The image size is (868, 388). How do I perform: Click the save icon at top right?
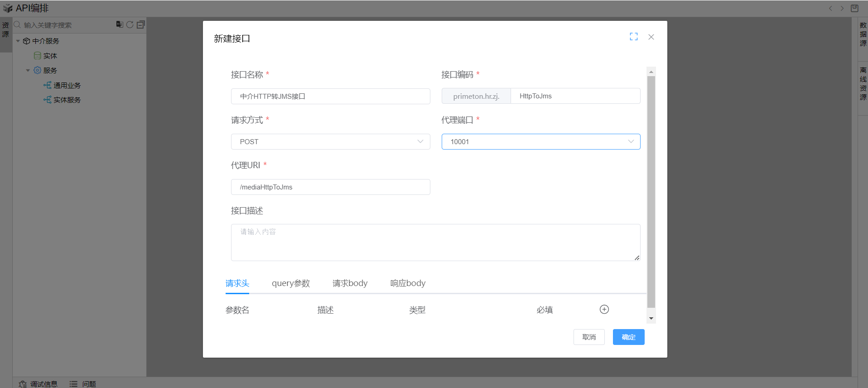tap(854, 8)
